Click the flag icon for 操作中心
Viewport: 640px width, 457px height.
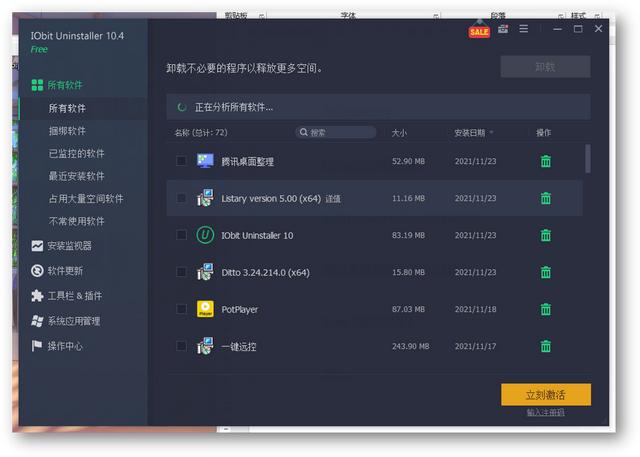click(x=37, y=346)
